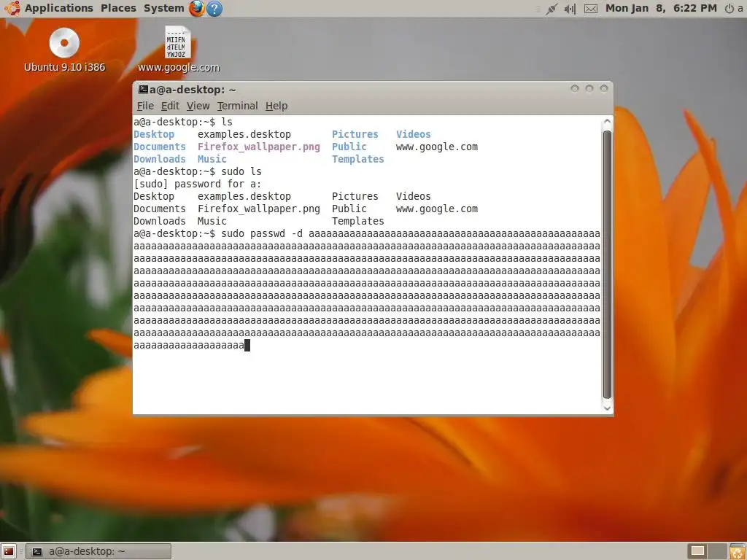Click the terminal text cursor block

(x=247, y=345)
